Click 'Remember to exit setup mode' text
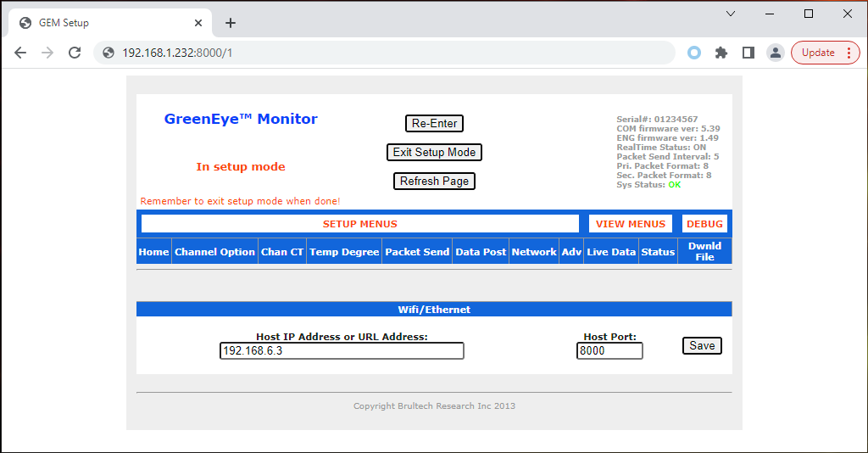 pyautogui.click(x=240, y=201)
